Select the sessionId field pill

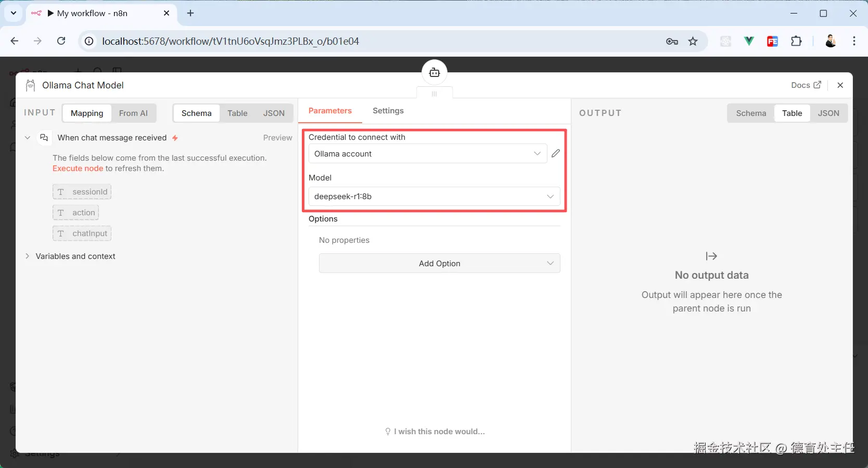pos(82,192)
